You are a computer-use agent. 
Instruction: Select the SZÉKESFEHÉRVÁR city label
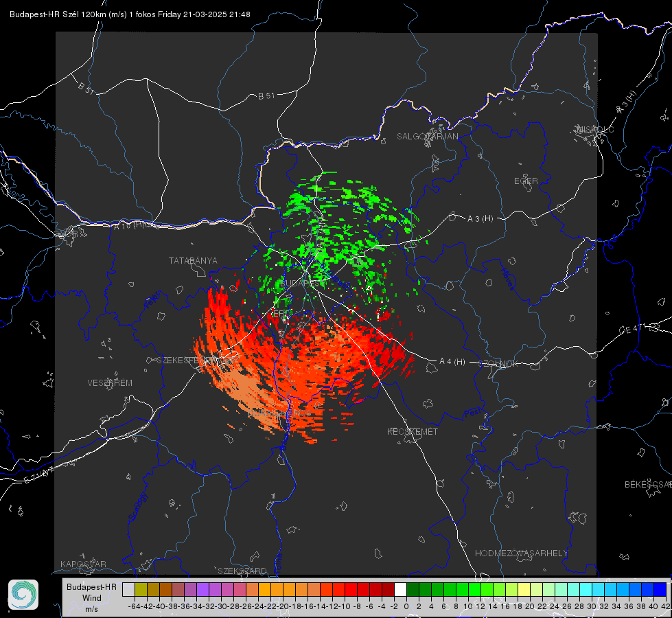click(196, 360)
